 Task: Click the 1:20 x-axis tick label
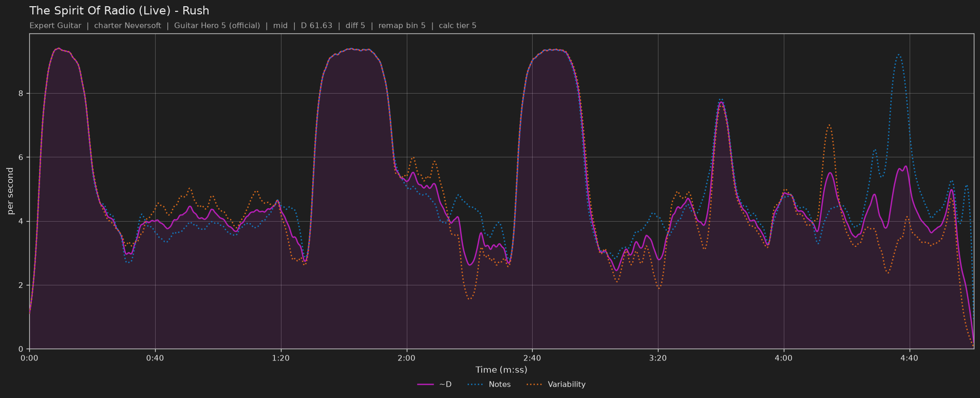(281, 358)
